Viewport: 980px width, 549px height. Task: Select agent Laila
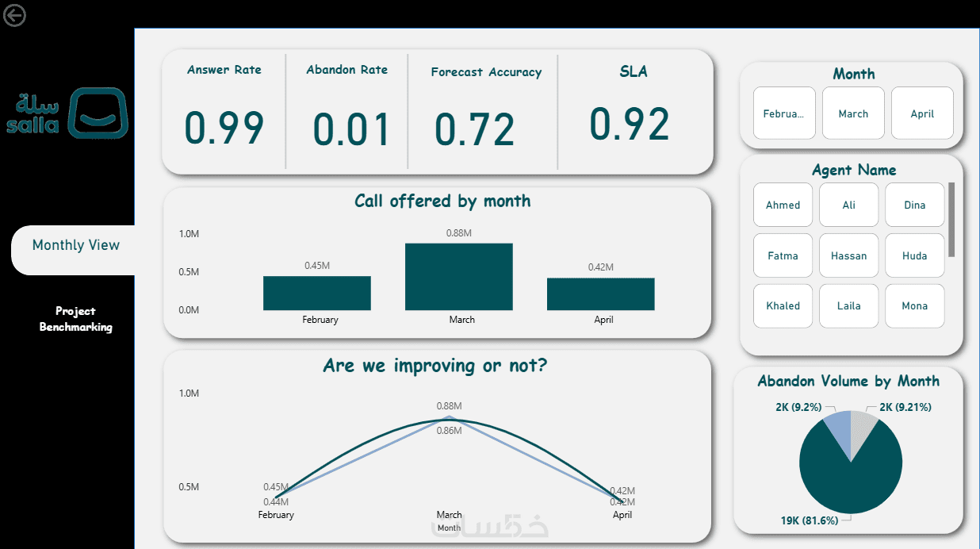[849, 305]
